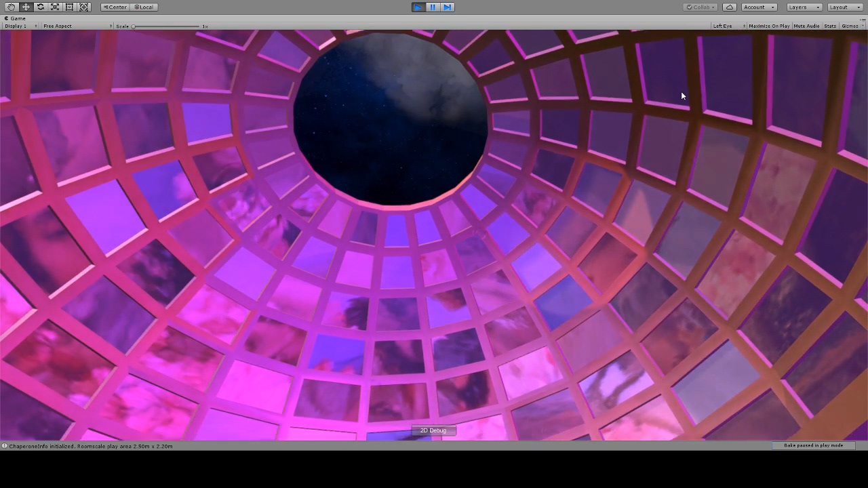Click the status bar info icon
The image size is (868, 488).
click(5, 446)
